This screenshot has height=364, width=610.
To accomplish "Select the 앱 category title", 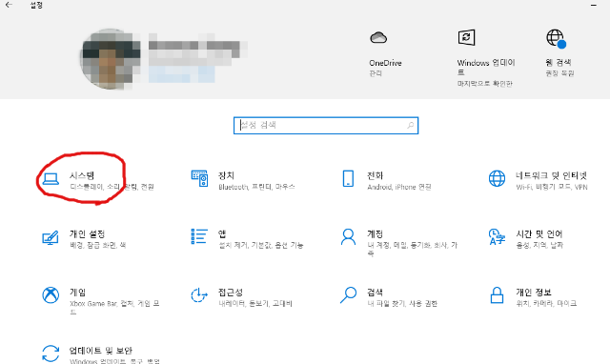I will [222, 233].
